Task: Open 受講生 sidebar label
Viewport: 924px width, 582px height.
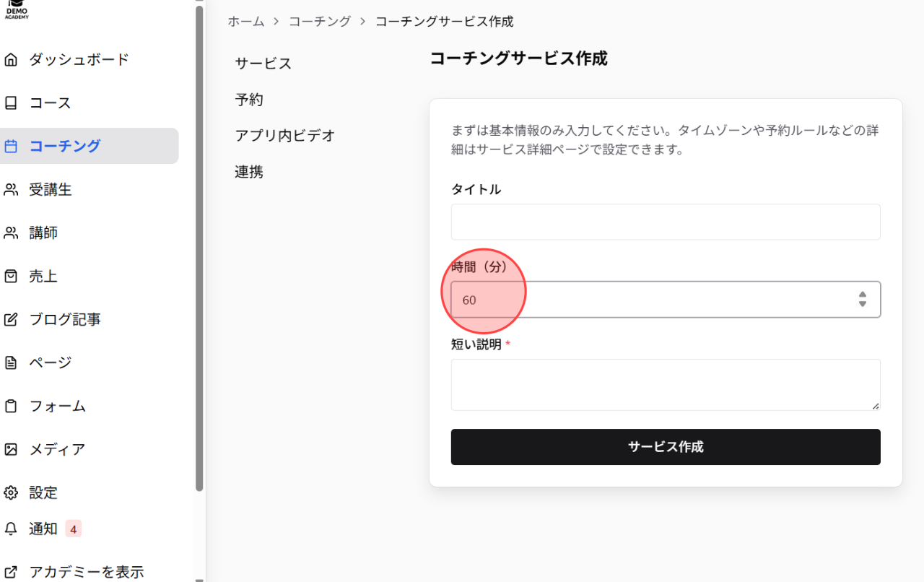Action: click(51, 189)
